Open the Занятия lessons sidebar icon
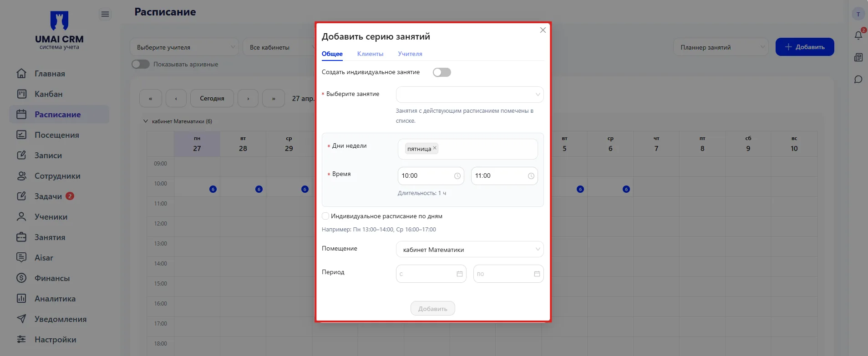The height and width of the screenshot is (356, 868). (21, 237)
